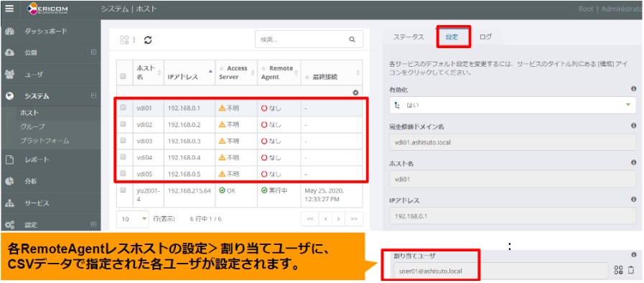The width and height of the screenshot is (644, 283).
Task: Expand the 設定 sidebar section
Action: point(93,224)
